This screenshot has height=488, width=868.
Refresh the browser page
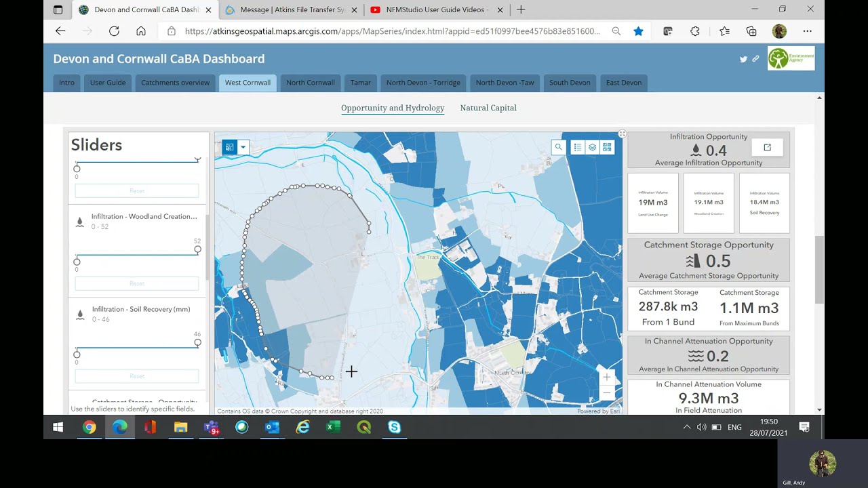[114, 31]
